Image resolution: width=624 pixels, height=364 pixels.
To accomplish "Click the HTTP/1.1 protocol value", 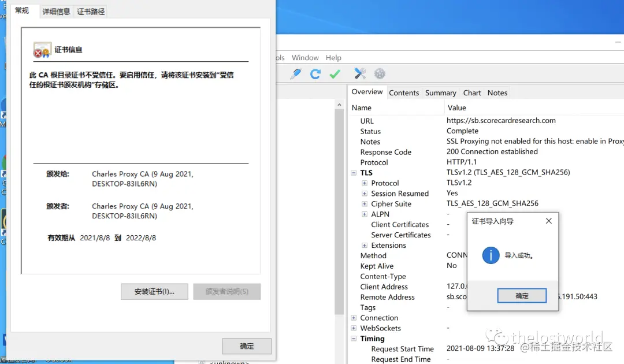I will 461,162.
